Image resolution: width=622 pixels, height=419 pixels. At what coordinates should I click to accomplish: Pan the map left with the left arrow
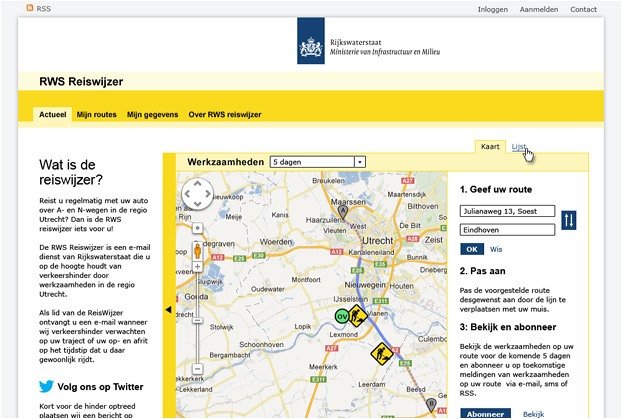pos(187,194)
